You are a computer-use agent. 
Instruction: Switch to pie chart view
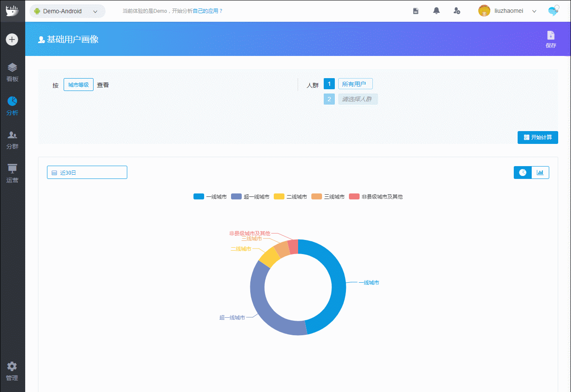(523, 173)
